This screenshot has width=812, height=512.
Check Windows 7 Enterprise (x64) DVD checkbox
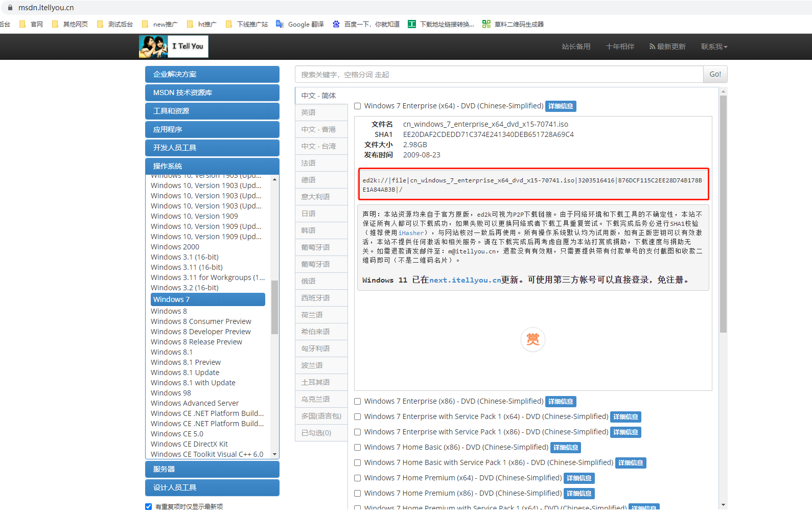pyautogui.click(x=358, y=106)
